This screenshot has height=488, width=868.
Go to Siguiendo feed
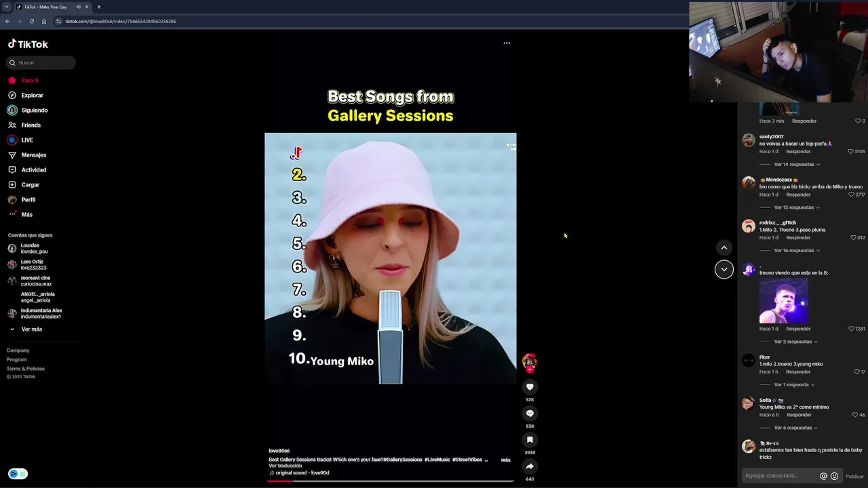(28, 110)
